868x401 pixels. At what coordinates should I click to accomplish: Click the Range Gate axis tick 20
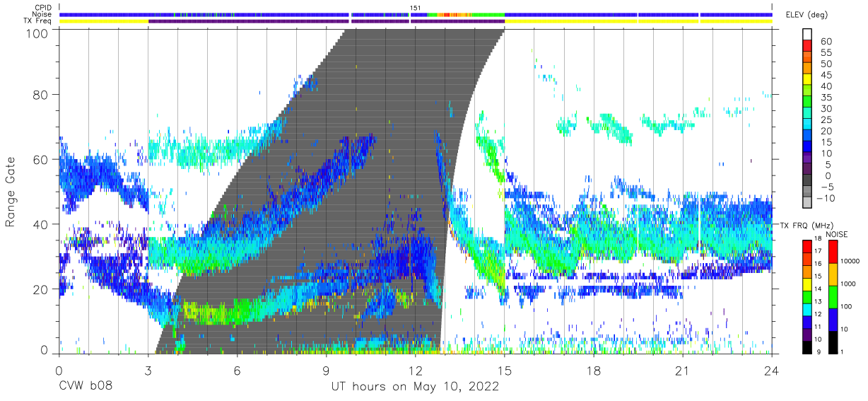[x=42, y=289]
